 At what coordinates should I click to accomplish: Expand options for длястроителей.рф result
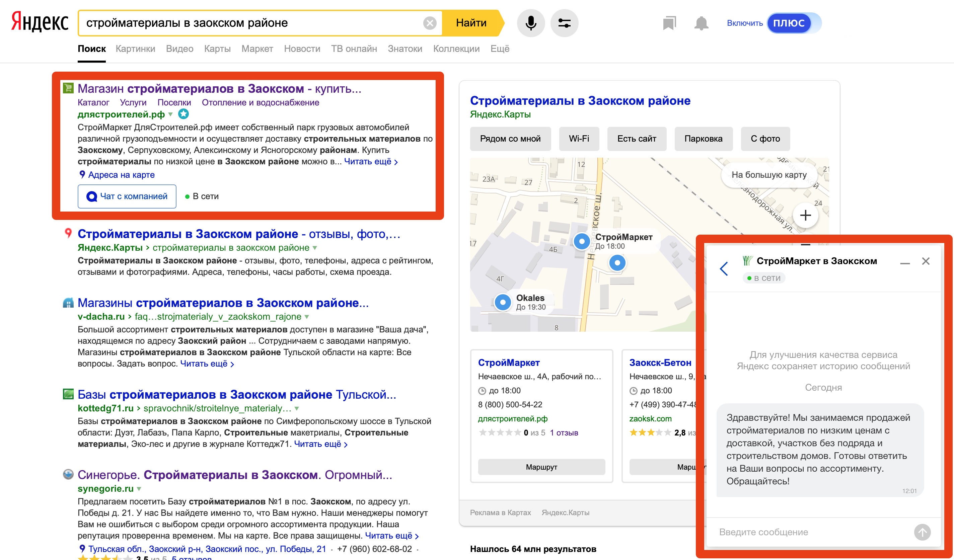[170, 114]
